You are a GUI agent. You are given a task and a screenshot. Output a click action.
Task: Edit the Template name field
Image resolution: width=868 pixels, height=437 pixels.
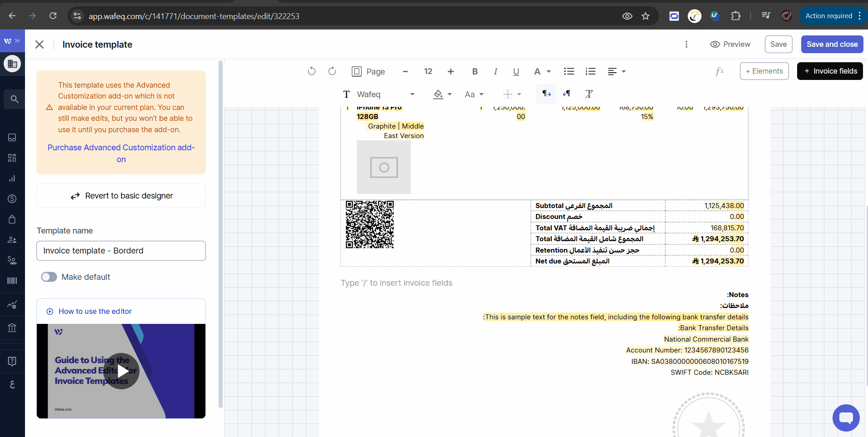click(x=121, y=251)
